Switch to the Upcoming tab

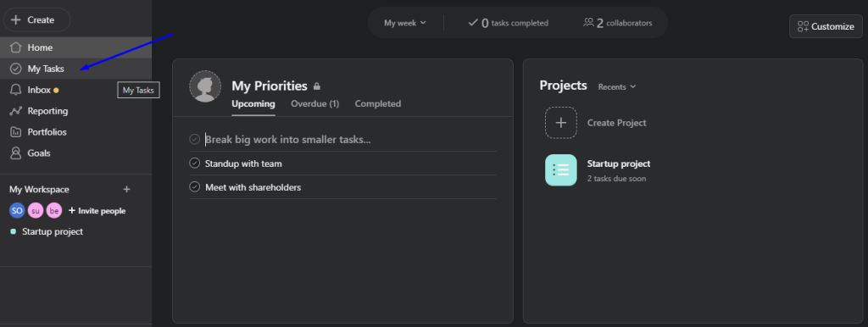253,103
